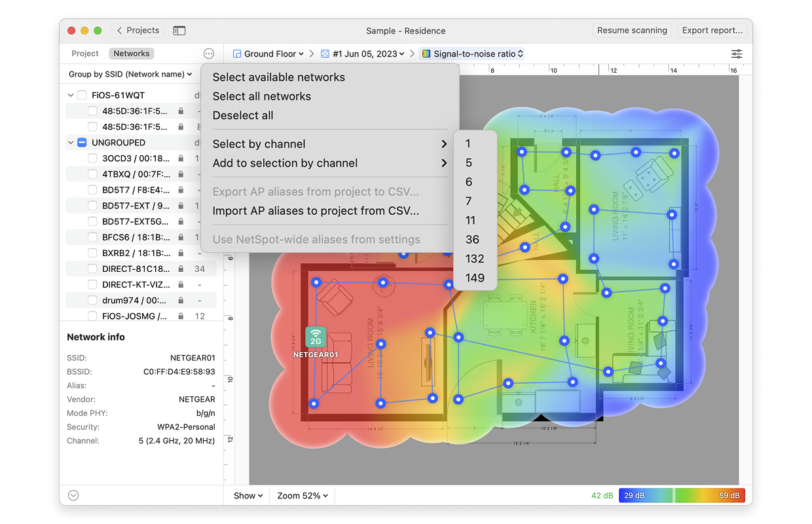Click the snapshot icon beside #1 Jun 05
This screenshot has width=812, height=524.
coord(326,54)
